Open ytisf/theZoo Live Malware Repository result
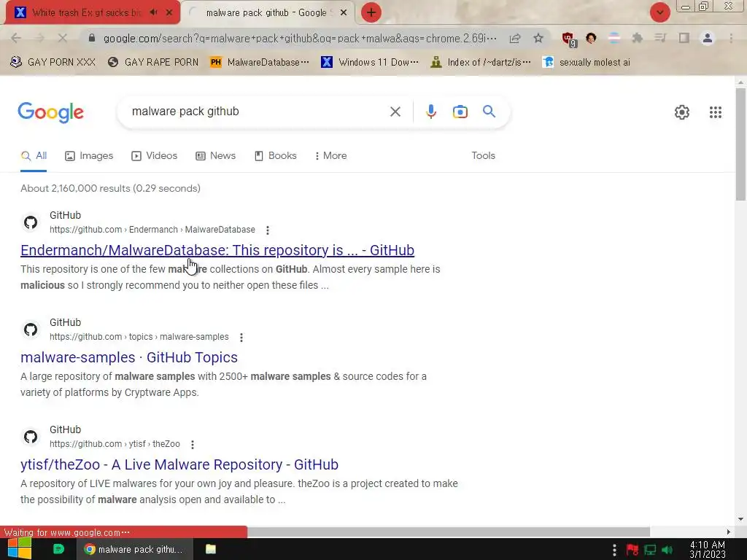 [179, 464]
